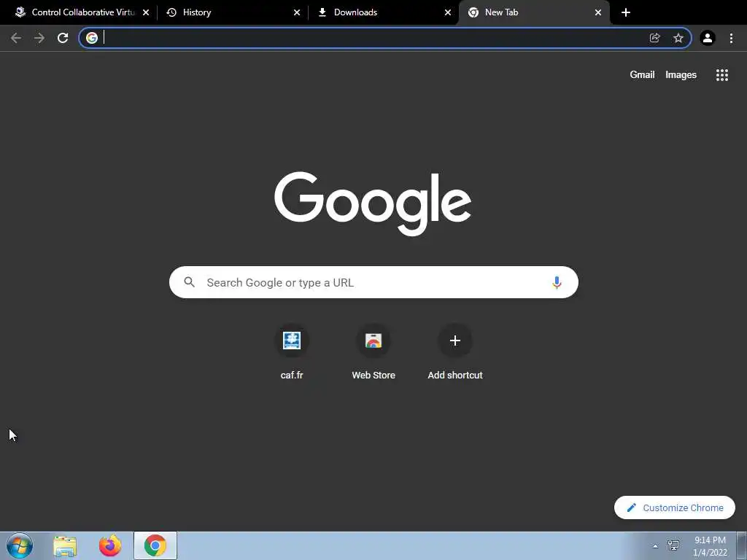
Task: Click the Chrome taskbar icon
Action: coord(155,545)
